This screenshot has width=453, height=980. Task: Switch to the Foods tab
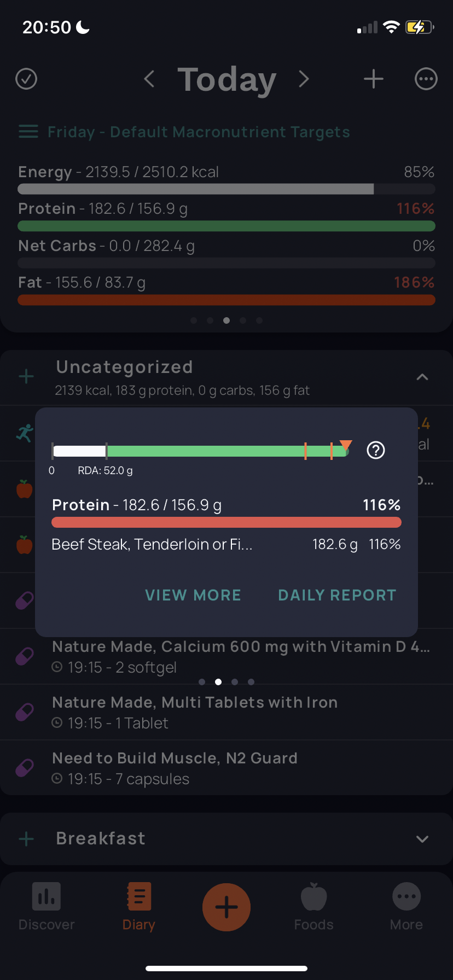coord(314,907)
